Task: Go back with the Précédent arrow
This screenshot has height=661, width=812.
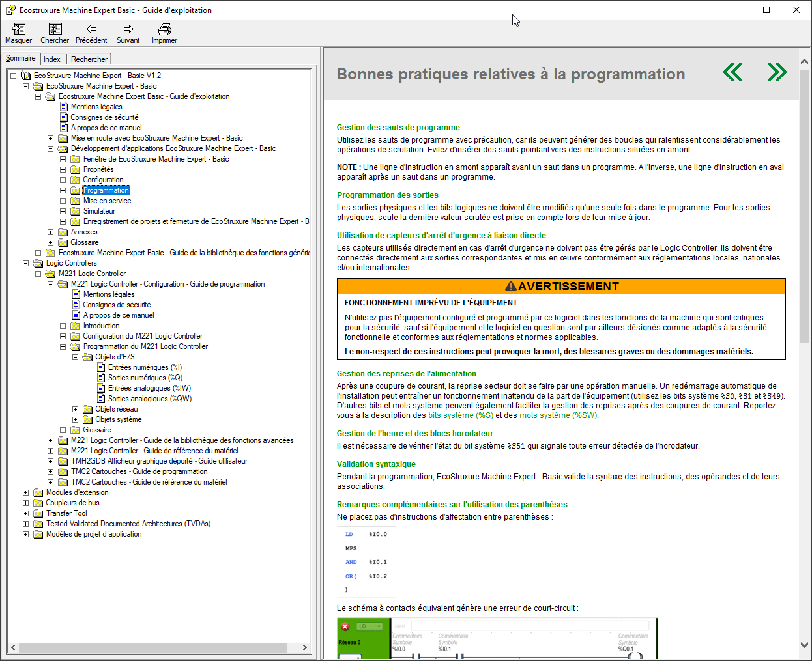Action: click(91, 29)
